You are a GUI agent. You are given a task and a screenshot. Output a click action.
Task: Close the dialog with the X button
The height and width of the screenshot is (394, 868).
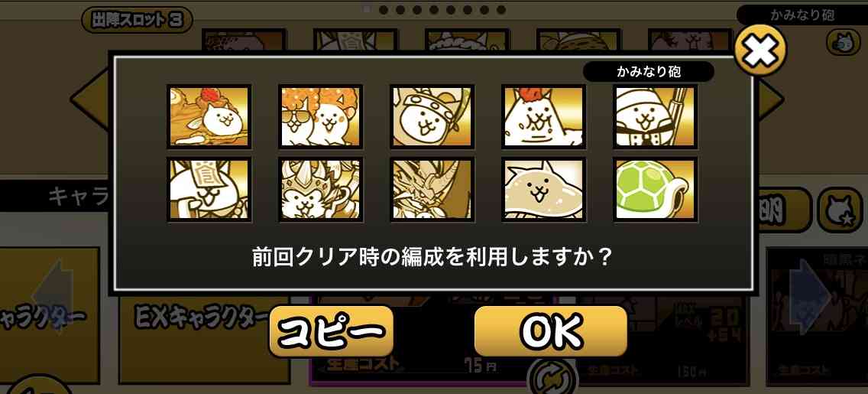760,51
